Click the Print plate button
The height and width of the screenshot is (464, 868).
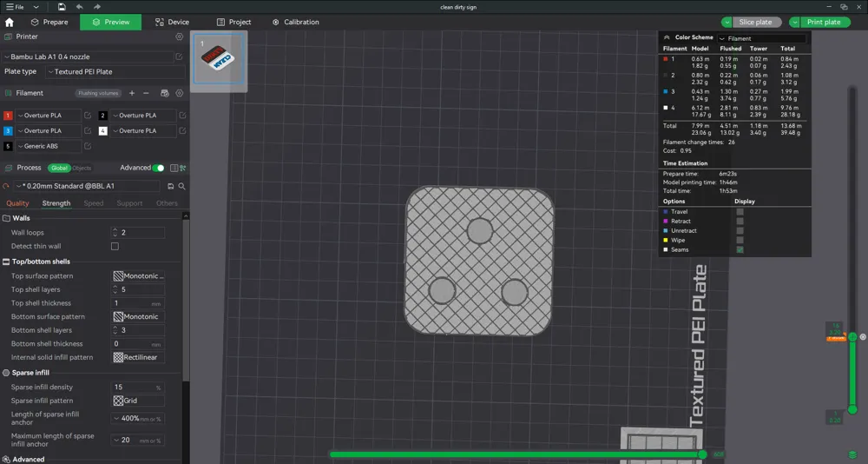coord(824,23)
